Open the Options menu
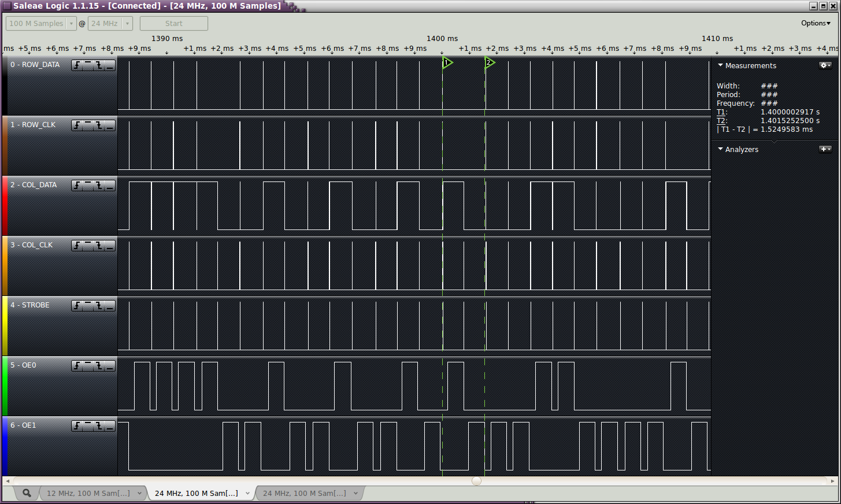This screenshot has width=841, height=504. click(815, 23)
